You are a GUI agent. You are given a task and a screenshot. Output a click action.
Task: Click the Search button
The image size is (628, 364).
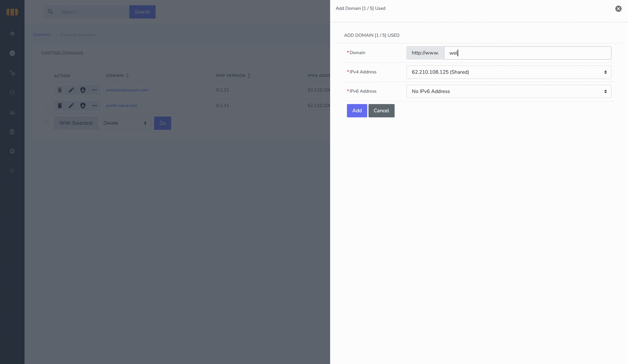tap(142, 12)
